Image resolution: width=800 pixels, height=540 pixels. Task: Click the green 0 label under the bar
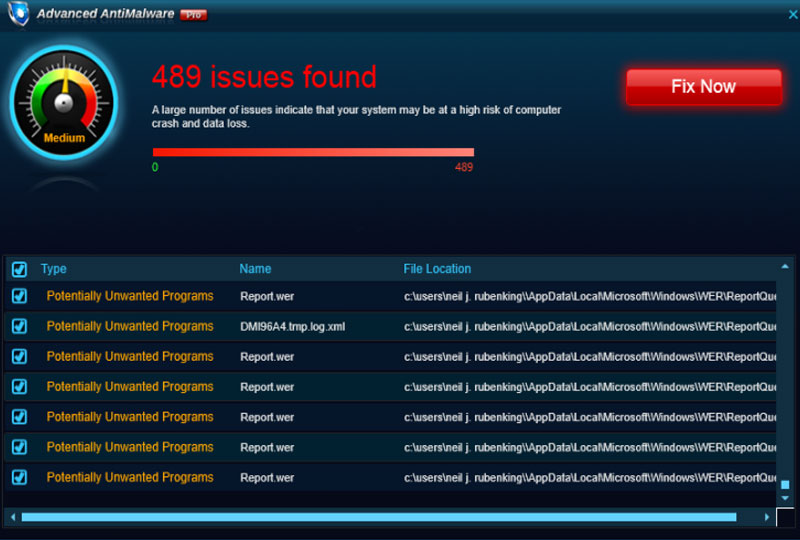[155, 167]
